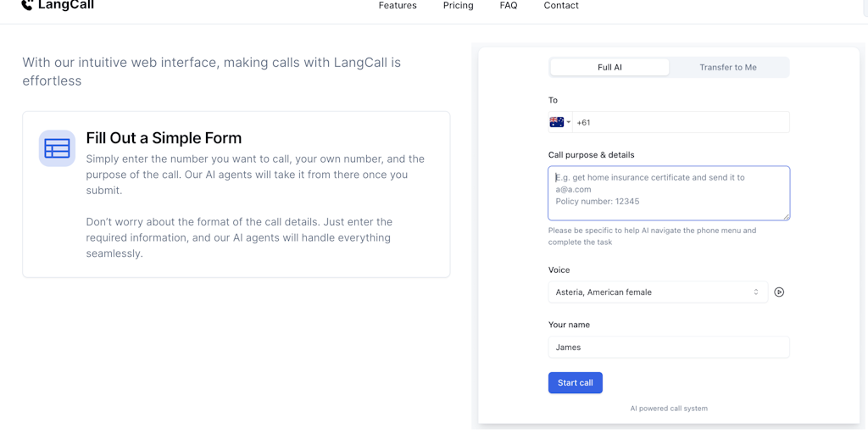The height and width of the screenshot is (434, 868).
Task: Click the form icon beside Fill Out a Simple Form
Action: coord(57,148)
